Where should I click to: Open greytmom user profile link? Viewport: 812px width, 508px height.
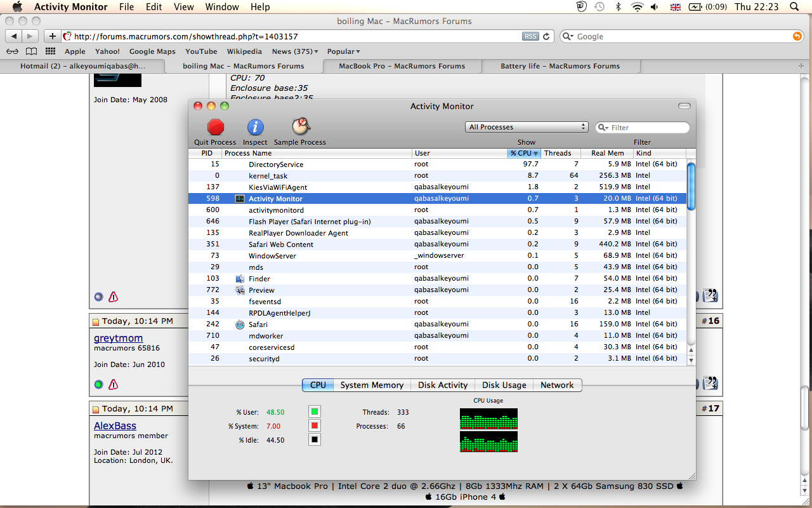point(118,338)
